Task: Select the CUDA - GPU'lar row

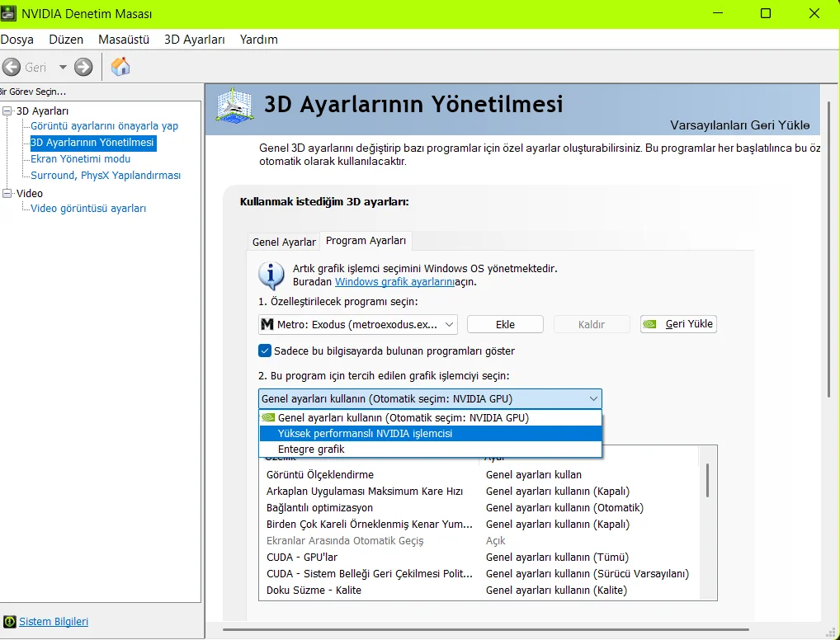Action: click(479, 557)
